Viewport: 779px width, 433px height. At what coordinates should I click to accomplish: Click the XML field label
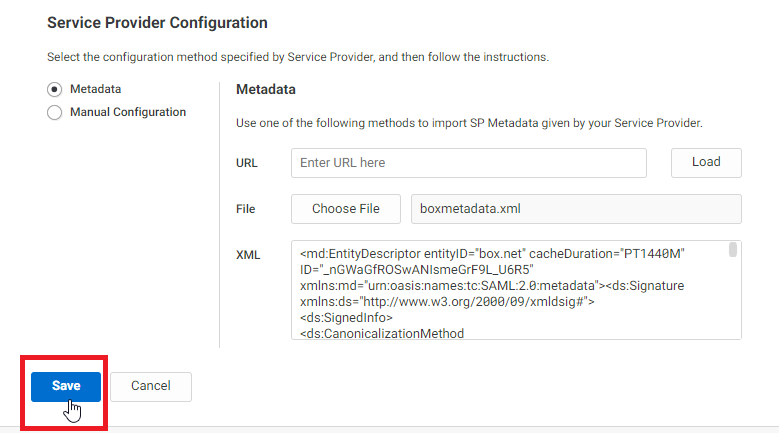point(248,255)
